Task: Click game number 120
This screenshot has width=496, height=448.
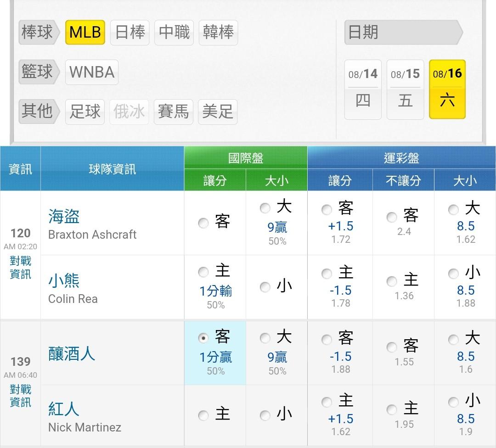Action: pyautogui.click(x=21, y=233)
